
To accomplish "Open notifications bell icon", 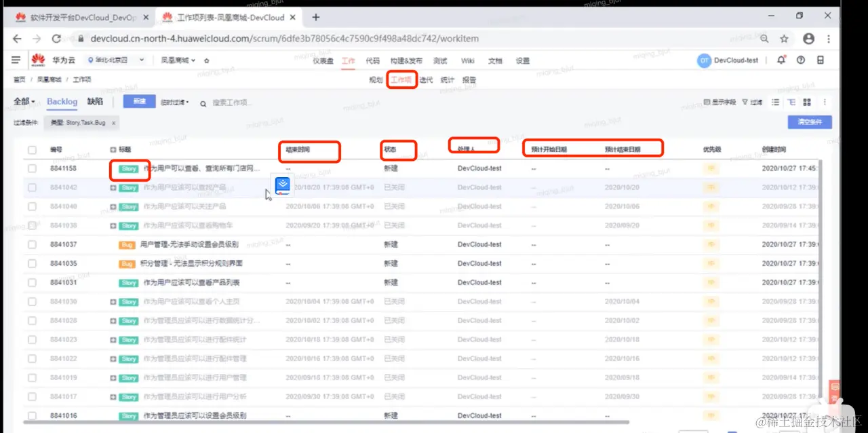I will 781,60.
